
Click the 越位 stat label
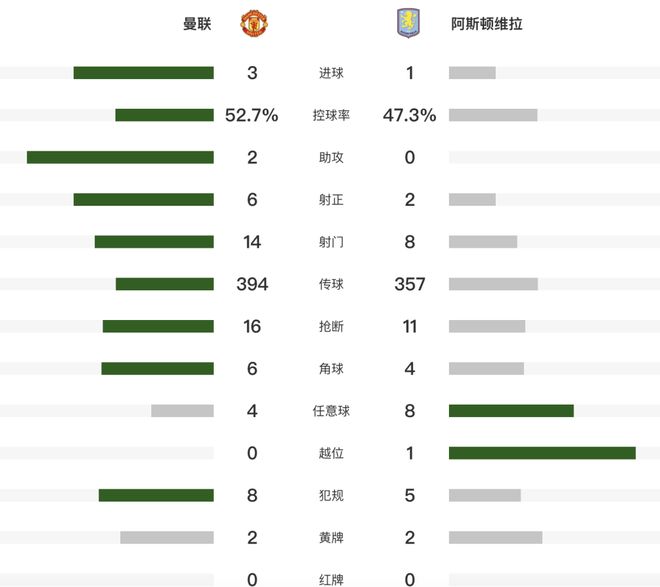pyautogui.click(x=331, y=453)
